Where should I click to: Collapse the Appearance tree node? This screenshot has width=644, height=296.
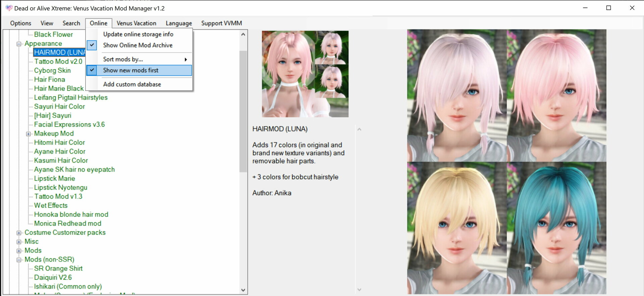(x=19, y=44)
